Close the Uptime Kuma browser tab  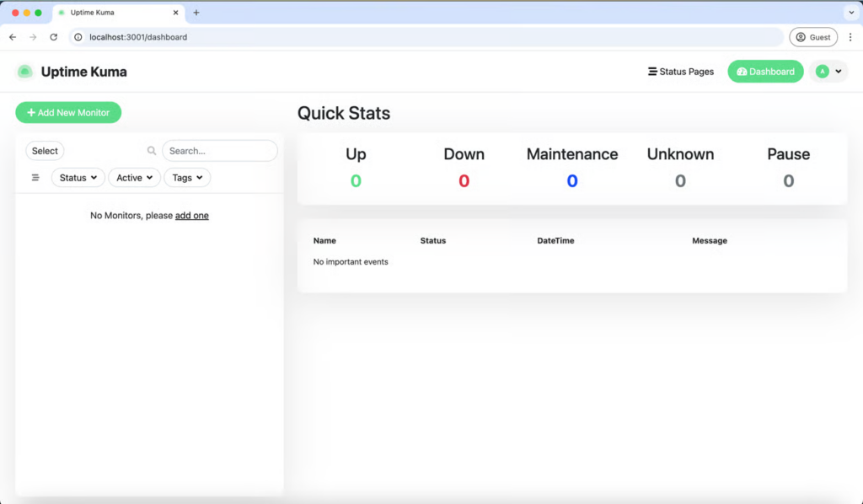175,12
